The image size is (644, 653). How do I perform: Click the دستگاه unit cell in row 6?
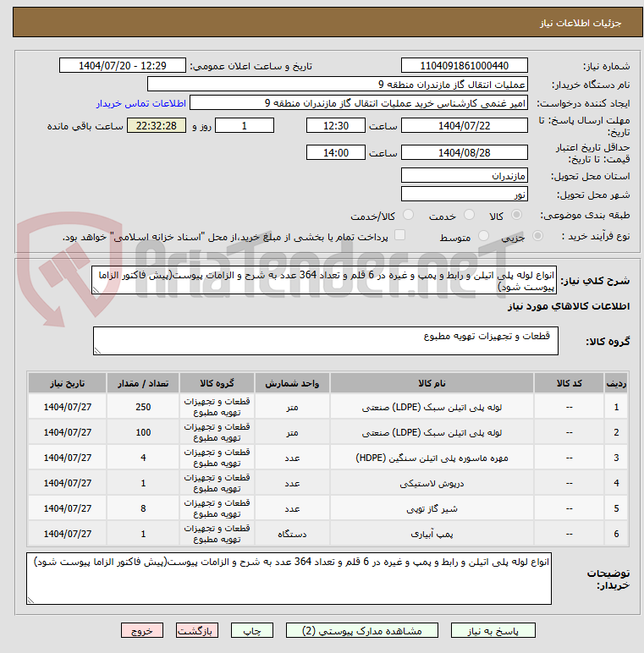tap(292, 535)
